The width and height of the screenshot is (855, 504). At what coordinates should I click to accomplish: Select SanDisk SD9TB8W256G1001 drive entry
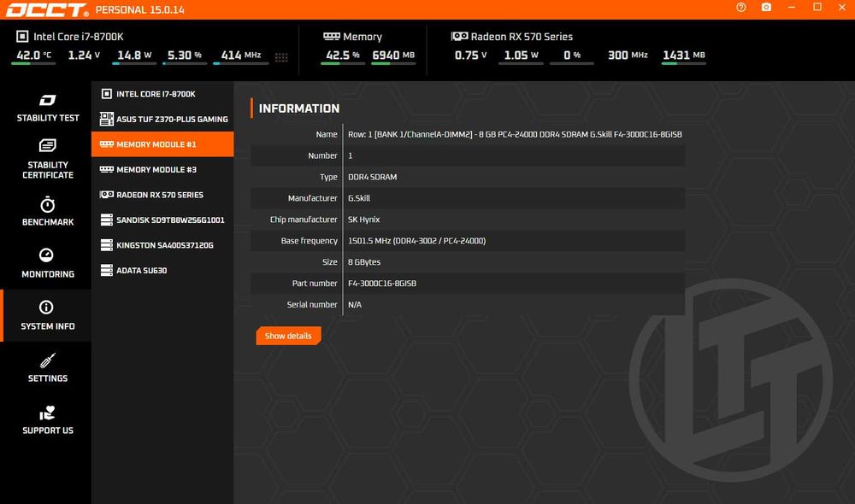coord(162,220)
